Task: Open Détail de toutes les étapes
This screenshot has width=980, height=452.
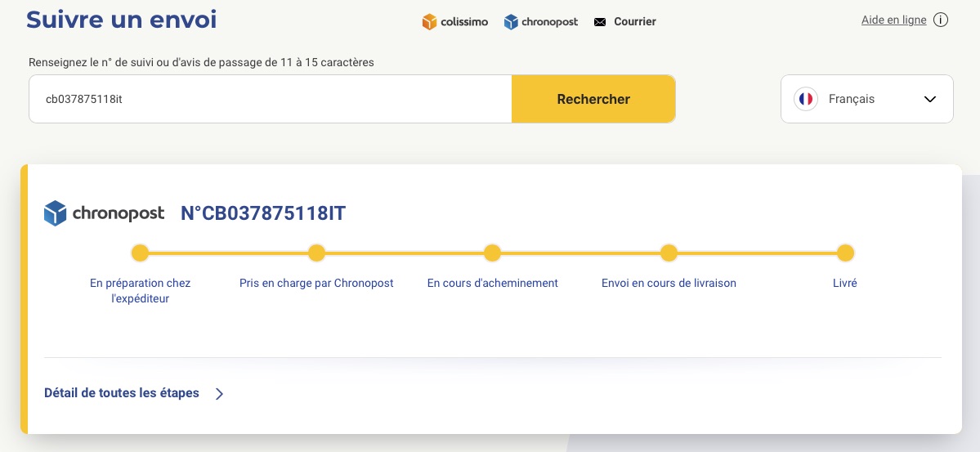Action: [x=121, y=393]
